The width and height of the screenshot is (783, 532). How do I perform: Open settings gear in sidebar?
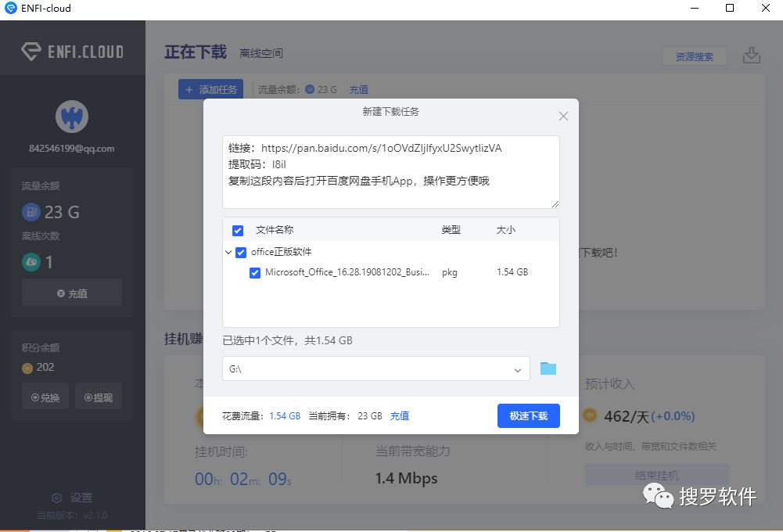[57, 498]
